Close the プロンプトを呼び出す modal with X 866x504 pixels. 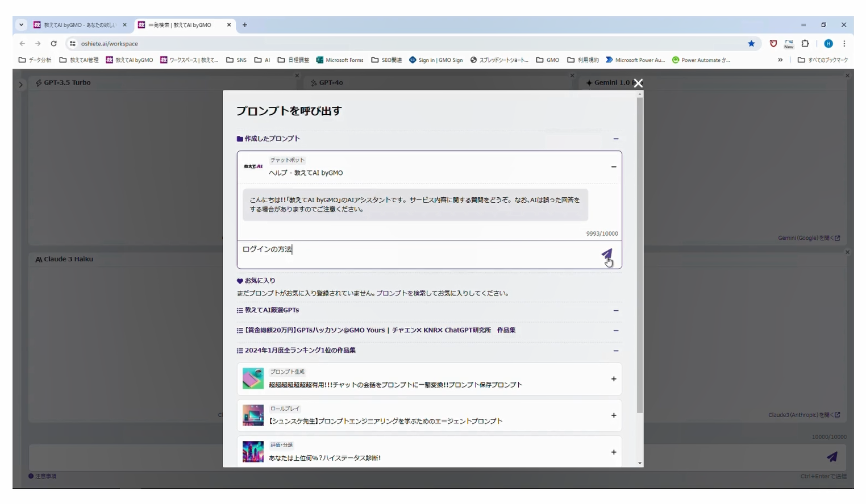tap(638, 83)
